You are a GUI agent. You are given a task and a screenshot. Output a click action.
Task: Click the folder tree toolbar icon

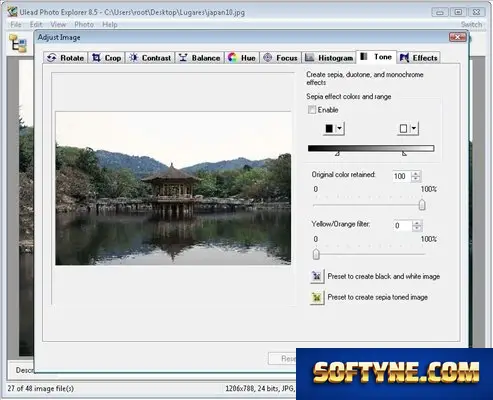point(18,43)
